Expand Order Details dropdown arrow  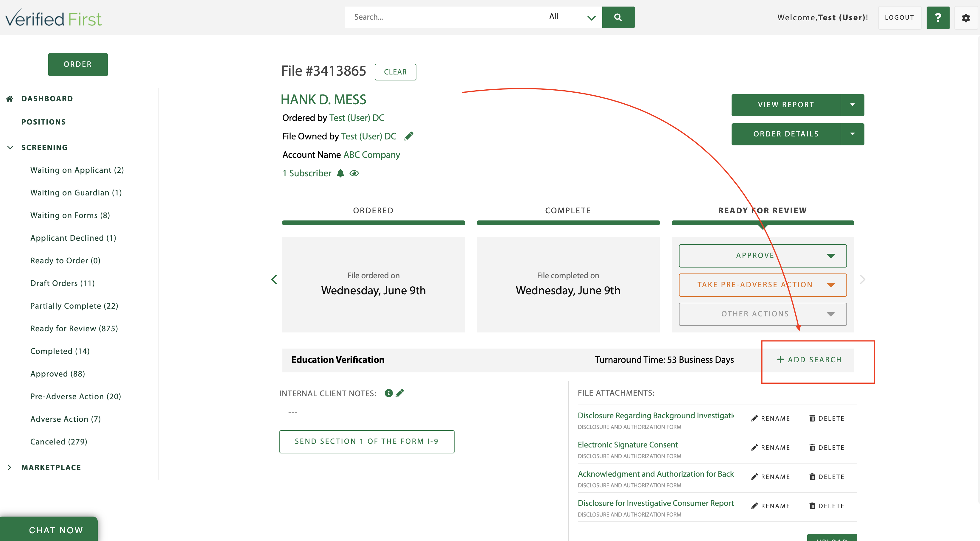pyautogui.click(x=852, y=134)
